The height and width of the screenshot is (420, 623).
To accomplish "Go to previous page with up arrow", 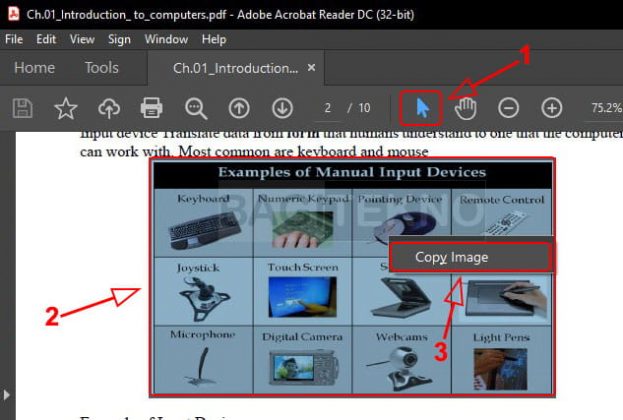I will pyautogui.click(x=239, y=107).
